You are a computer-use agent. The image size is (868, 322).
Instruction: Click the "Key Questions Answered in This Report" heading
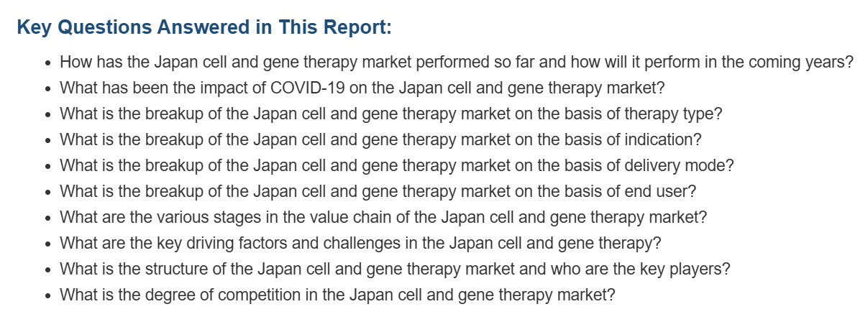(x=204, y=27)
